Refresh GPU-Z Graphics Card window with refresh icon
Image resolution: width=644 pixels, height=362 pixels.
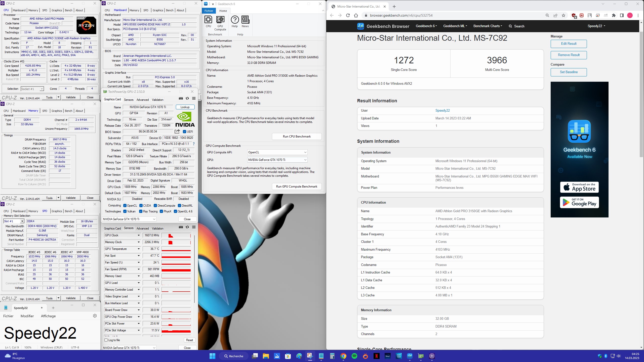point(187,98)
